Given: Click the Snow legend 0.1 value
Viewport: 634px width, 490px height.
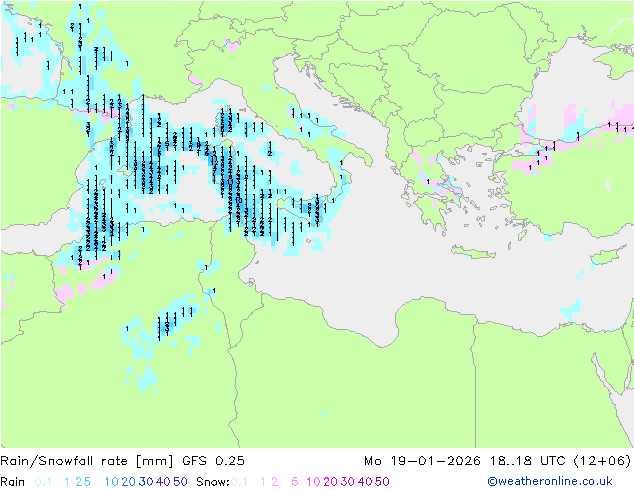Looking at the screenshot, I should [x=239, y=482].
